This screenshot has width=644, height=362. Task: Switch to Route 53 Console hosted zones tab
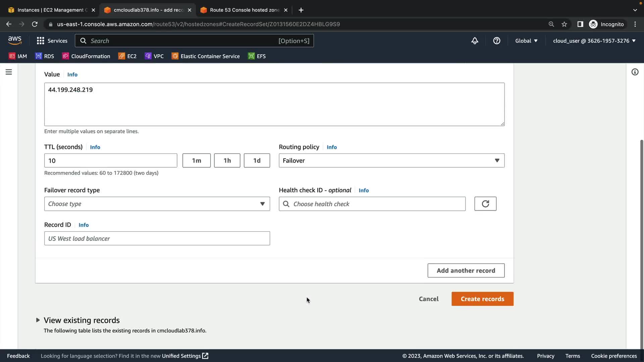(x=244, y=10)
